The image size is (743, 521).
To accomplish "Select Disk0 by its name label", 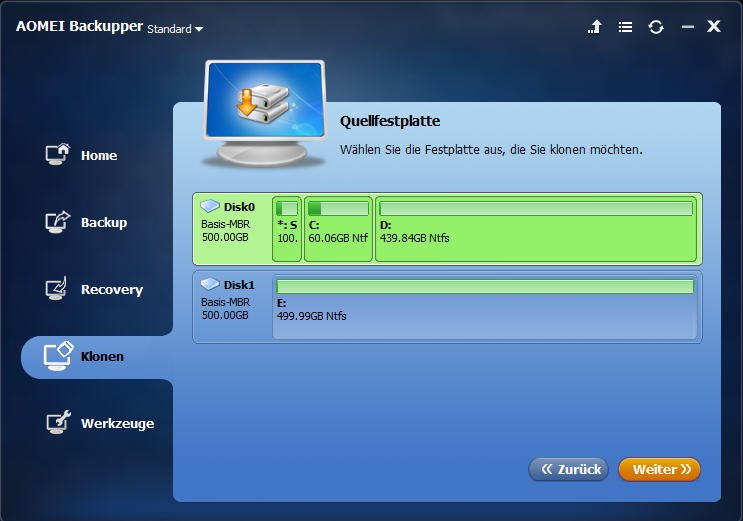I will coord(239,207).
